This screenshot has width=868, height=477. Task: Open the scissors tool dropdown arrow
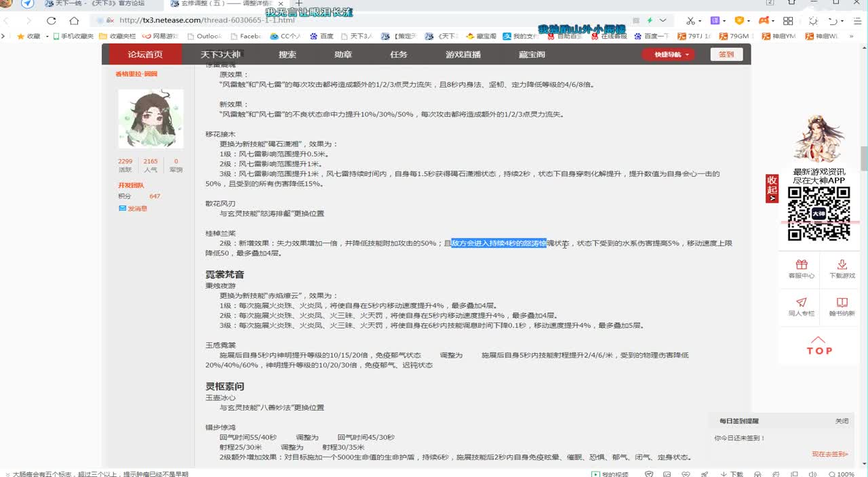point(701,20)
